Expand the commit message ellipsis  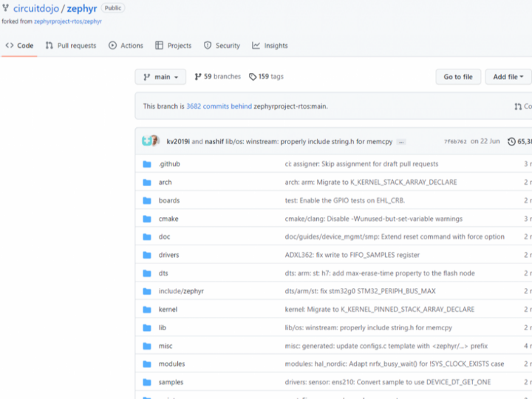[400, 141]
